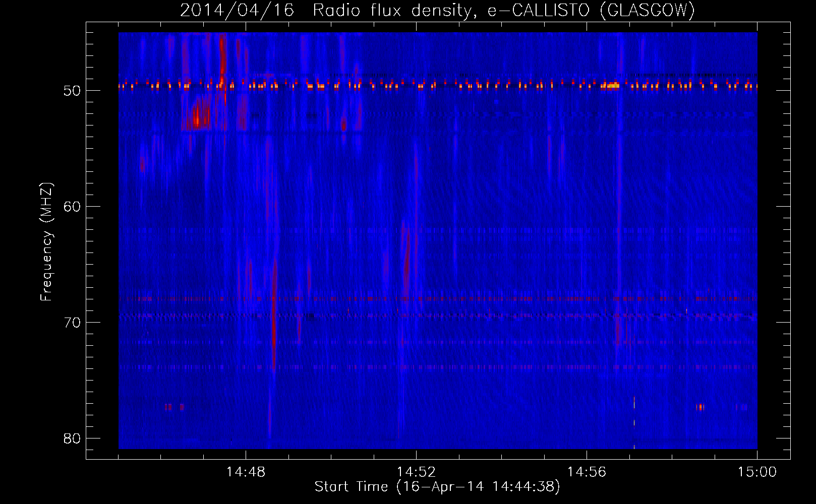
Task: Click the 'Start Time (16-Apr-14 14:44:38)' label
Action: 437,487
